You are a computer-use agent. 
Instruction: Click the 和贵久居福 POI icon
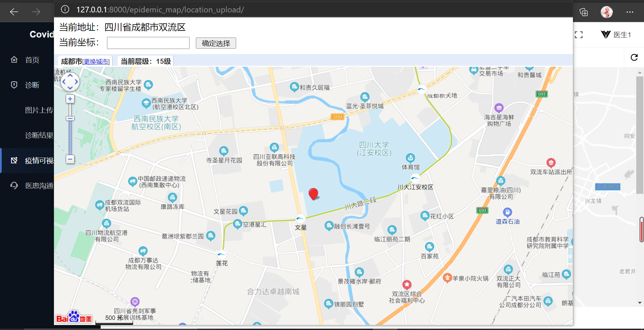pyautogui.click(x=294, y=87)
